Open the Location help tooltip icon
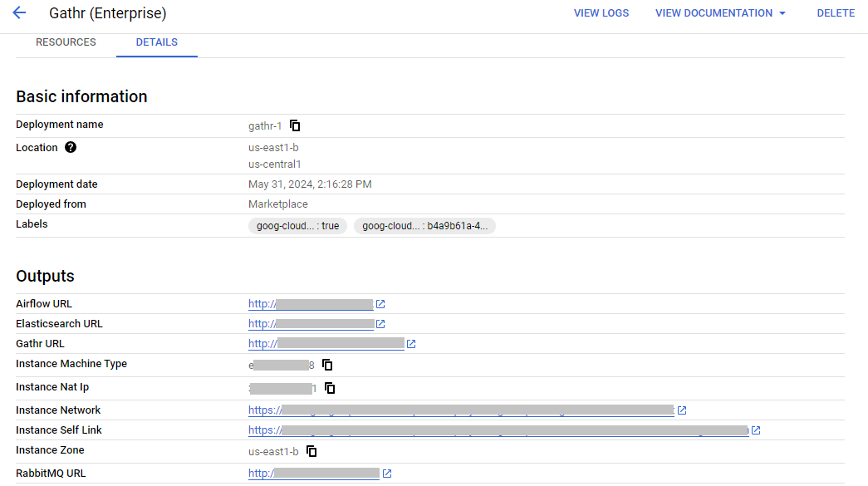This screenshot has width=868, height=486. [71, 147]
